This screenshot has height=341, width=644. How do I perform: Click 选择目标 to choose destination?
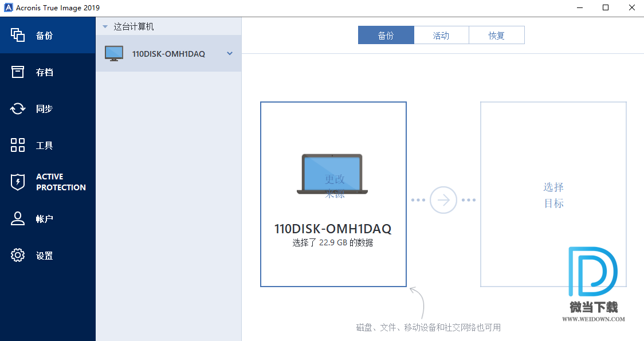click(x=553, y=195)
